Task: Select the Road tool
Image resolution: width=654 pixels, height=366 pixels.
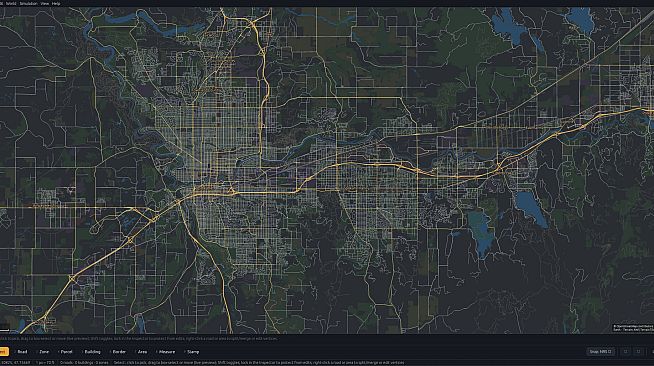Action: click(21, 352)
